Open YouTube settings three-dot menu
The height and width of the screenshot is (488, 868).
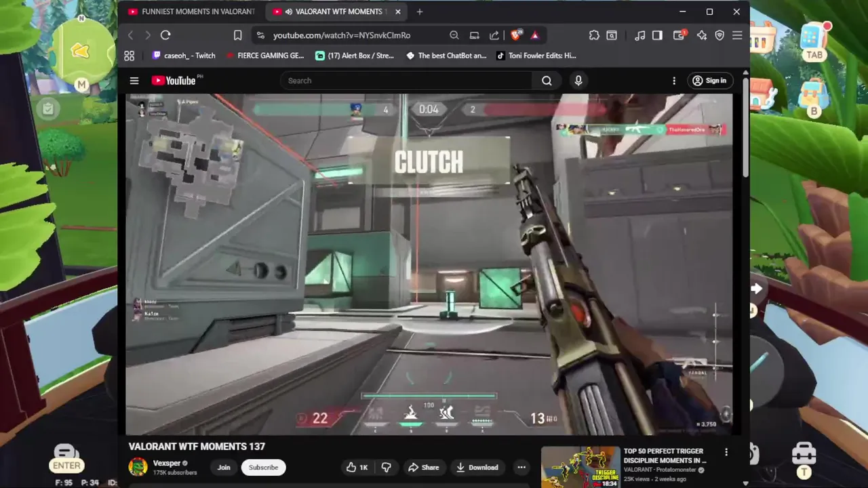click(674, 81)
